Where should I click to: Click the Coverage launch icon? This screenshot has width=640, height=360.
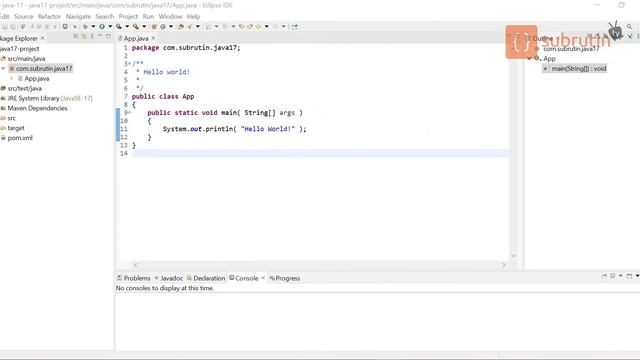118,27
